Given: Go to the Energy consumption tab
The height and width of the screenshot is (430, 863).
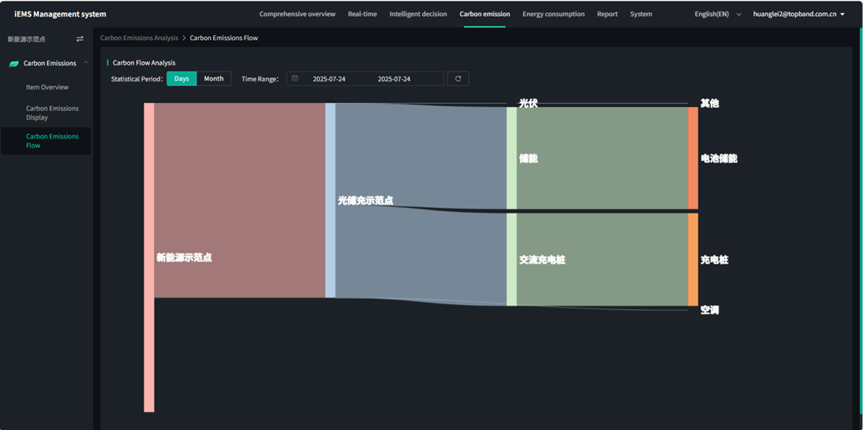Looking at the screenshot, I should tap(554, 14).
